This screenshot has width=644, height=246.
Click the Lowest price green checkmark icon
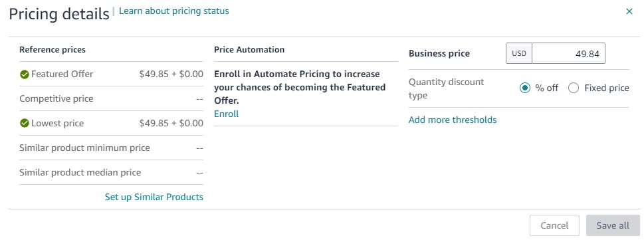tap(25, 123)
